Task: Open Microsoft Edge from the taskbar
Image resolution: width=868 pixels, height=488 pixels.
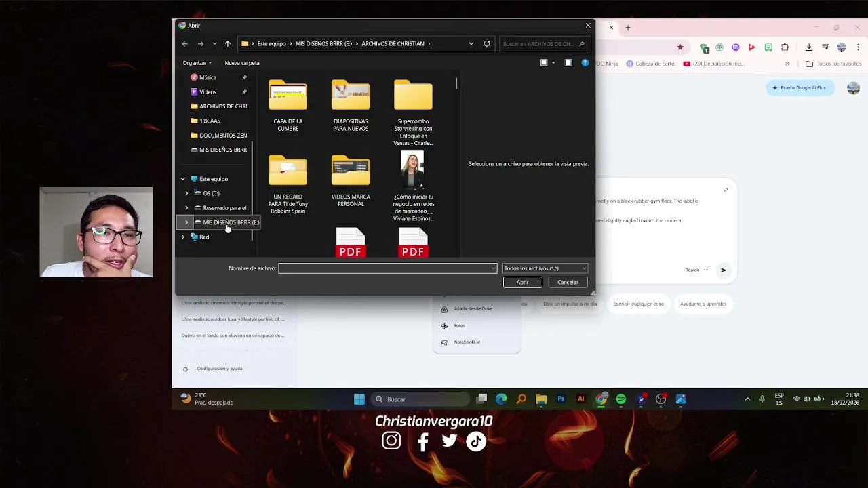Action: (501, 399)
